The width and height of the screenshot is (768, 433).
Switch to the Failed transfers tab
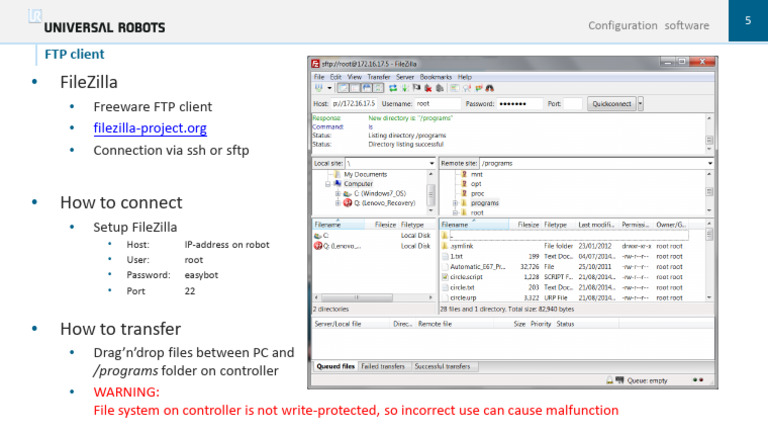(383, 366)
